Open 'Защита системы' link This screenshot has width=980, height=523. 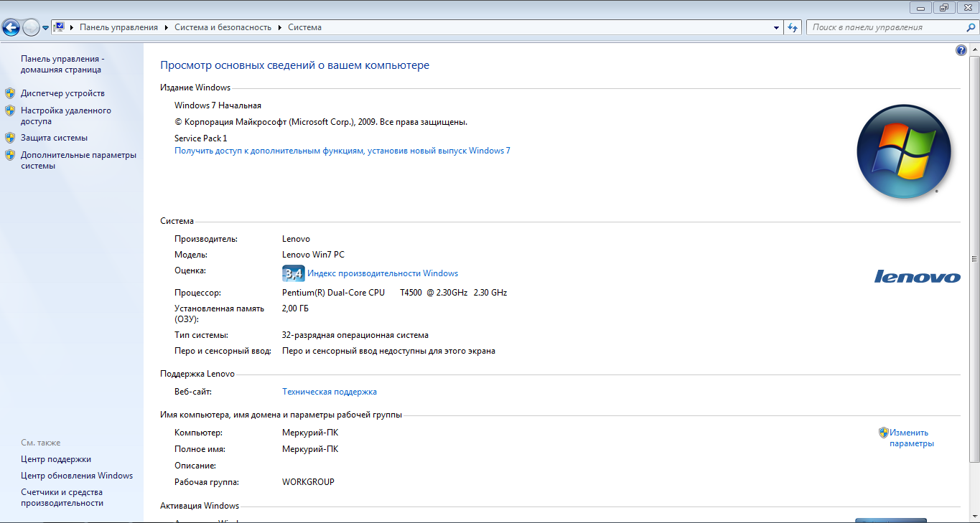pyautogui.click(x=54, y=138)
